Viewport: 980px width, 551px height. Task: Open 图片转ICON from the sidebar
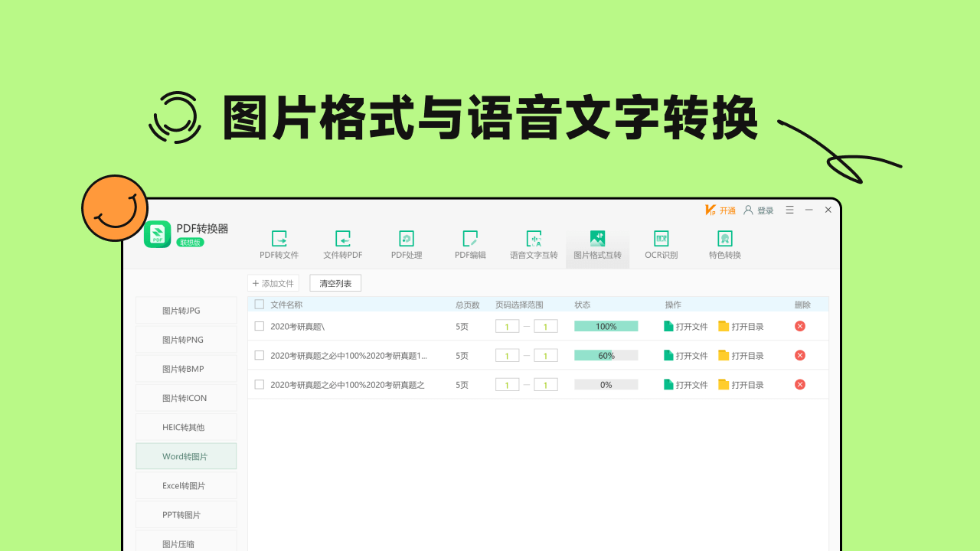[185, 397]
